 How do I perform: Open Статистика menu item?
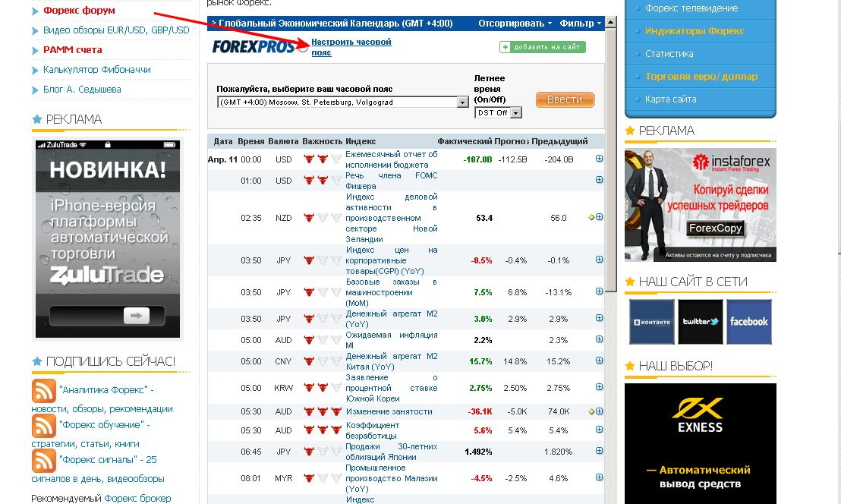click(x=669, y=54)
